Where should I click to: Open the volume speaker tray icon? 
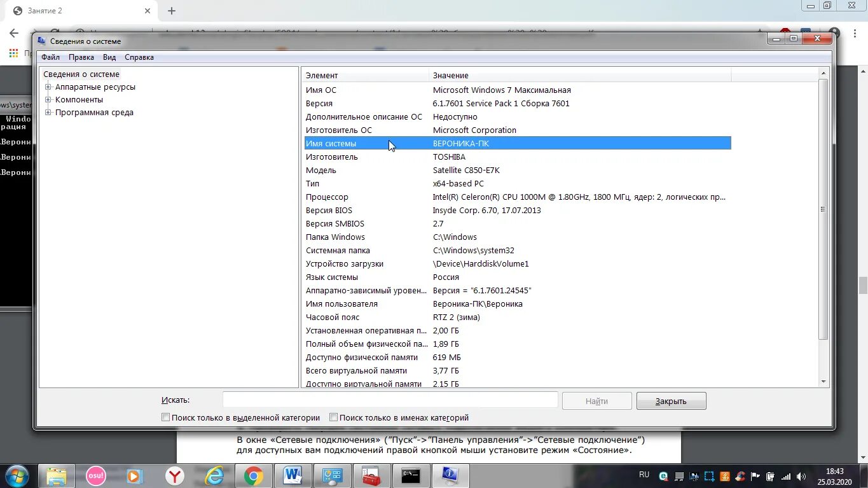801,477
